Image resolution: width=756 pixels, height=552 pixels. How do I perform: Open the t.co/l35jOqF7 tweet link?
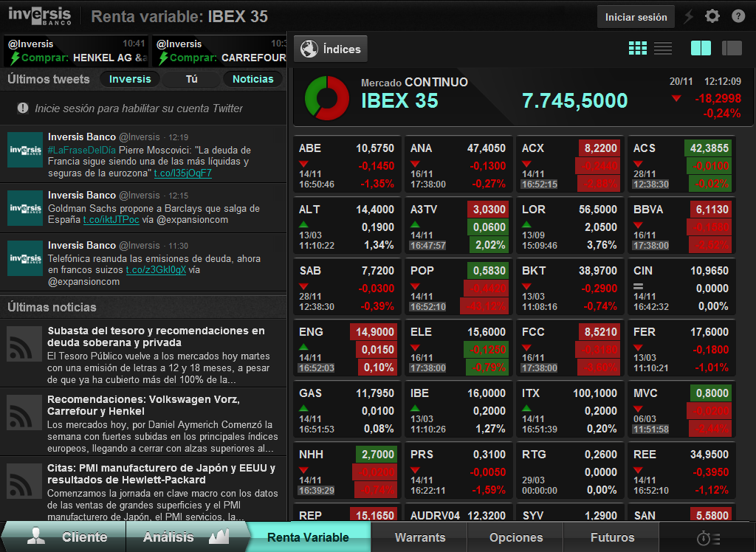(182, 173)
